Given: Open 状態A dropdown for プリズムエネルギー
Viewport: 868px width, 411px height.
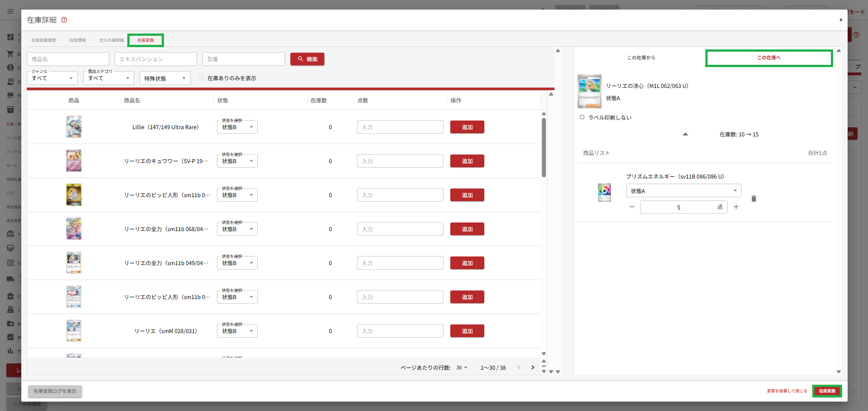Looking at the screenshot, I should (683, 191).
